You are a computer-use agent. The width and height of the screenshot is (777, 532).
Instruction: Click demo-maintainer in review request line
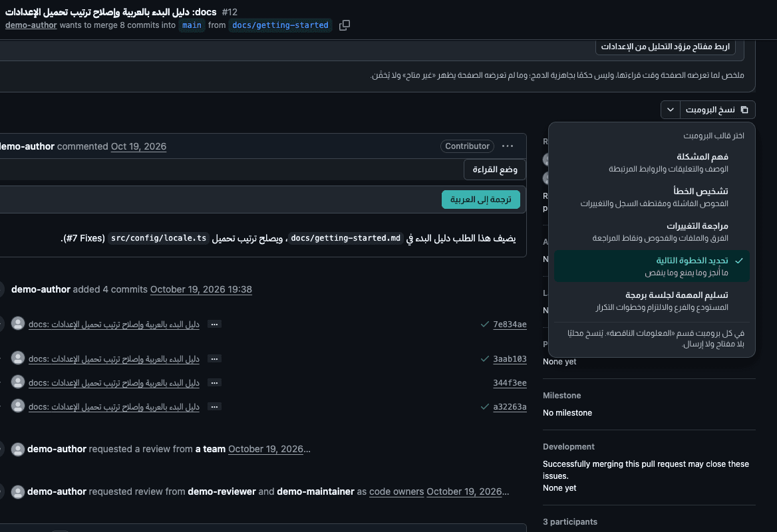tap(315, 492)
